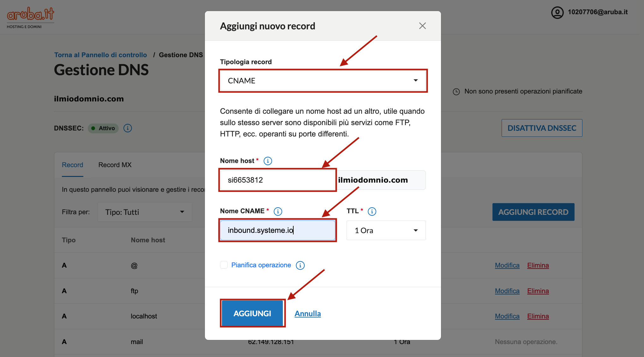644x357 pixels.
Task: Open the user account avatar icon
Action: tap(557, 13)
